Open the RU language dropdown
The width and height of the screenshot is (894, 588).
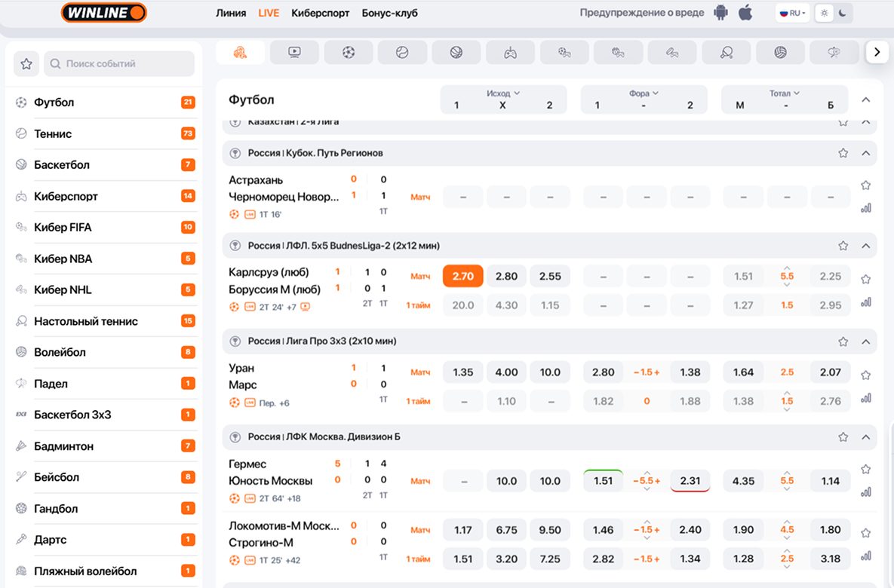(792, 13)
